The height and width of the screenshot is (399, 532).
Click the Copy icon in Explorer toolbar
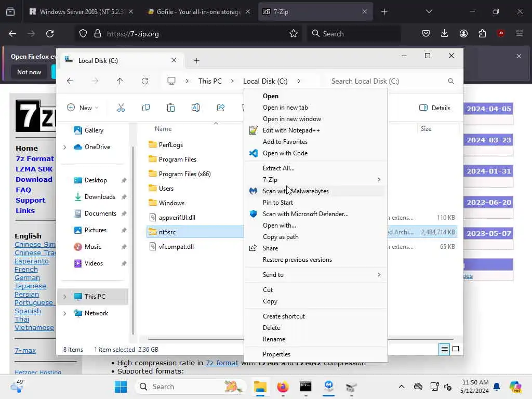pyautogui.click(x=146, y=108)
